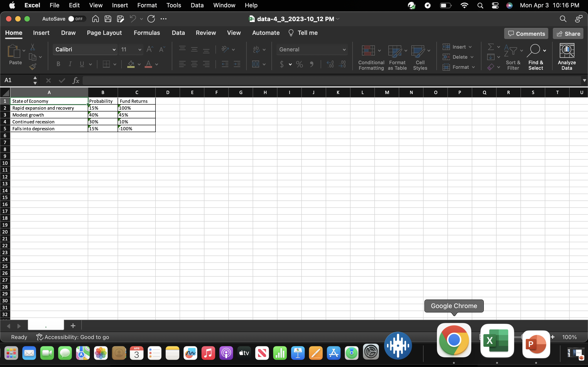
Task: Open the Calibri font dropdown
Action: click(114, 49)
